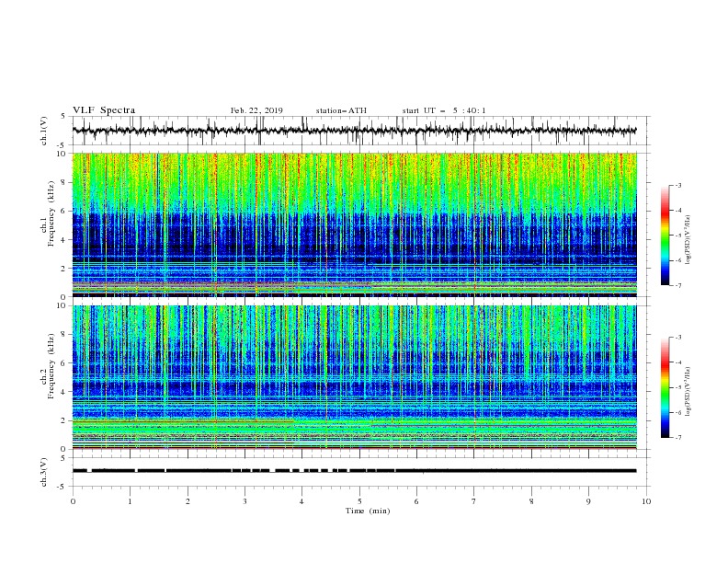Select the date text "Feb. 22, 2019"
728x563 pixels.
(x=256, y=110)
